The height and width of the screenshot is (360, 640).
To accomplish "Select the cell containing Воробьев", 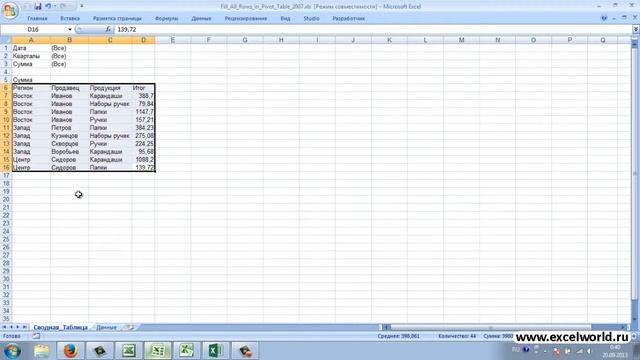I will [69, 151].
